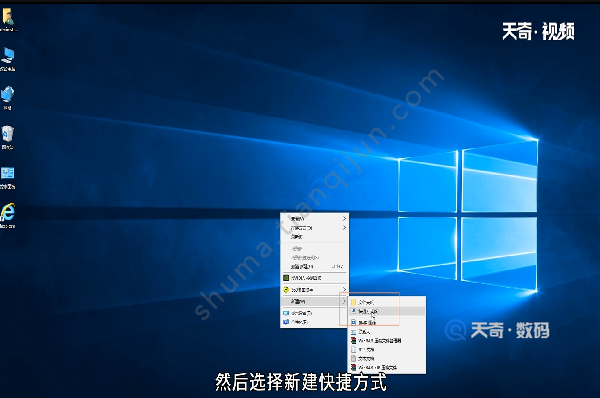Create a new WinRAR archive from submenu
This screenshot has height=398, width=600.
point(387,341)
